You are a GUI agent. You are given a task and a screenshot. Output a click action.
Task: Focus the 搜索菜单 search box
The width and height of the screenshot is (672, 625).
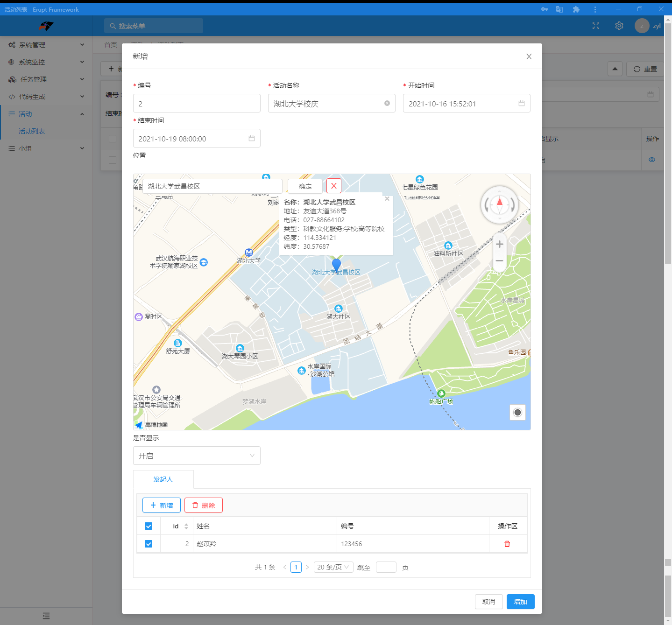(154, 26)
